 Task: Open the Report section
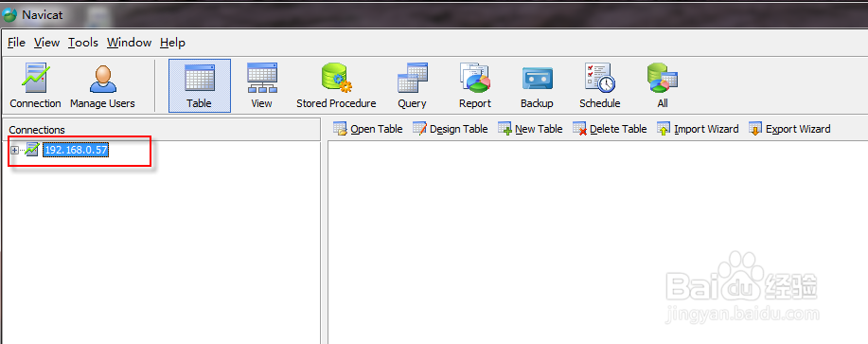[x=475, y=86]
